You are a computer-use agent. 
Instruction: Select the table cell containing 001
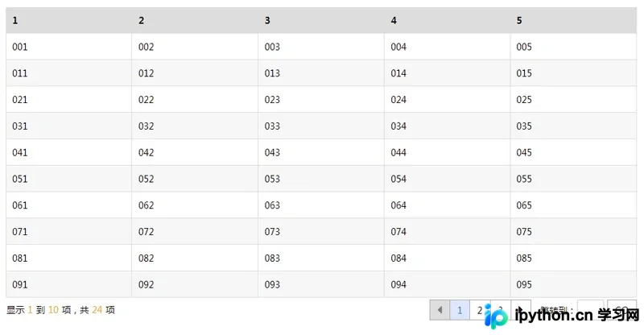[x=69, y=47]
